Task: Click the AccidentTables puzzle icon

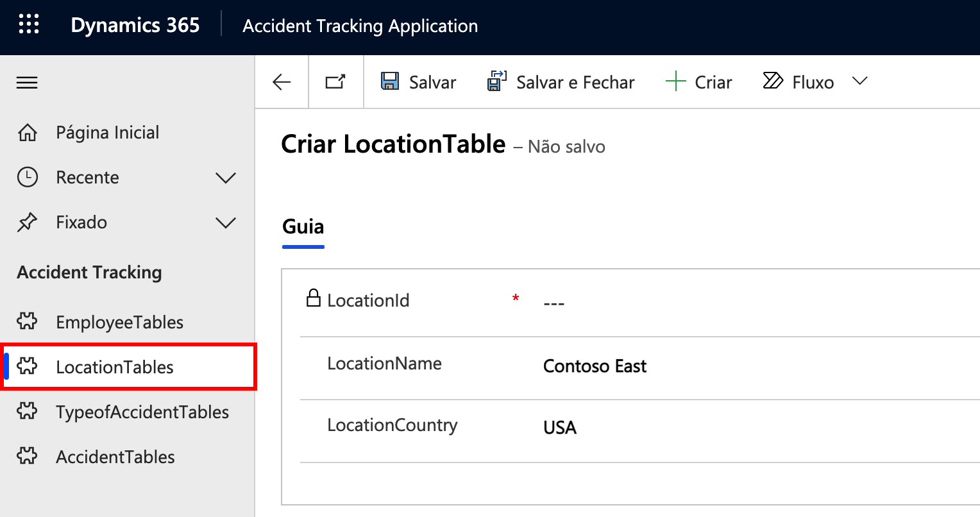Action: click(27, 456)
